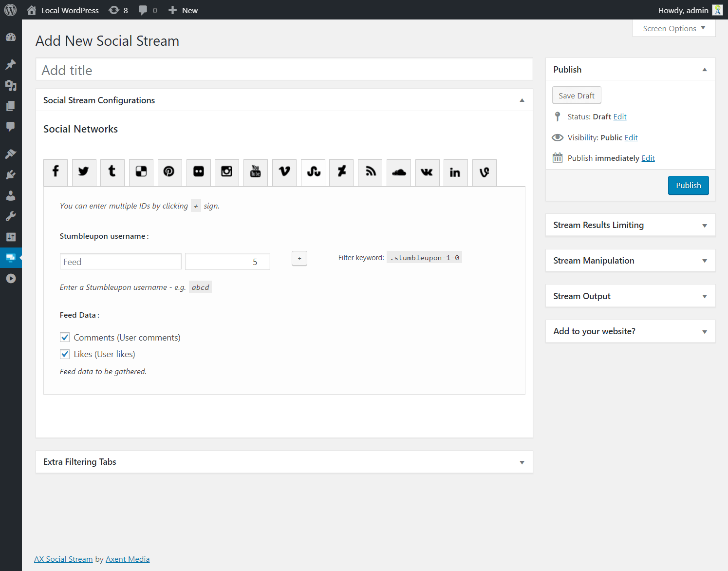This screenshot has height=571, width=728.
Task: Collapse the Publish panel arrow
Action: pos(704,69)
